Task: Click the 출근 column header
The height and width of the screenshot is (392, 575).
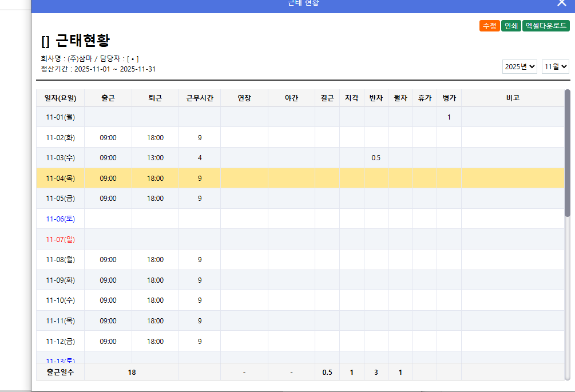Action: tap(108, 98)
